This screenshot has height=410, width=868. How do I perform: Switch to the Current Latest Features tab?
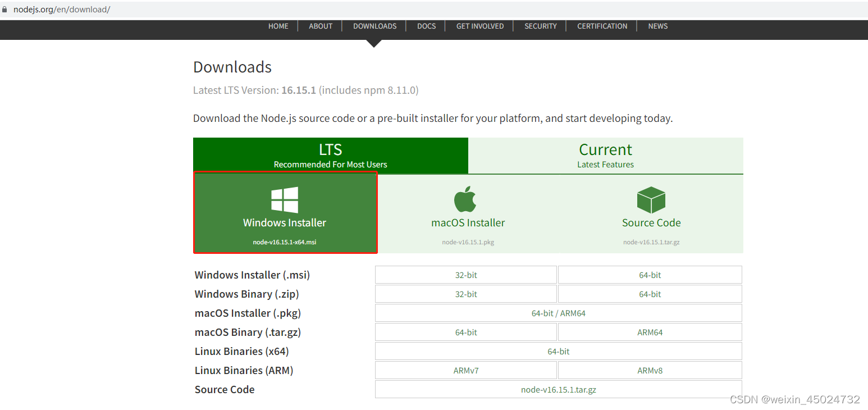606,156
